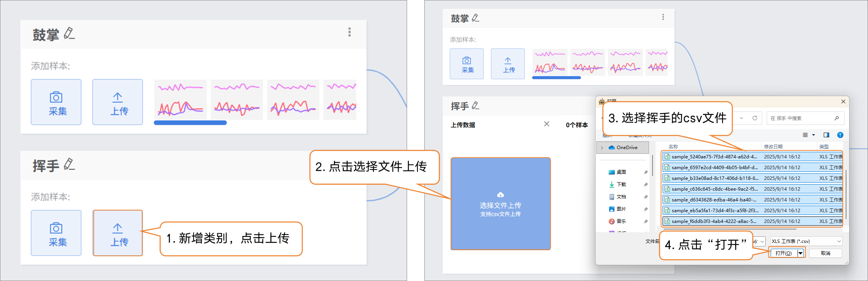Sort files by the 修改日期 column header

coord(773,146)
